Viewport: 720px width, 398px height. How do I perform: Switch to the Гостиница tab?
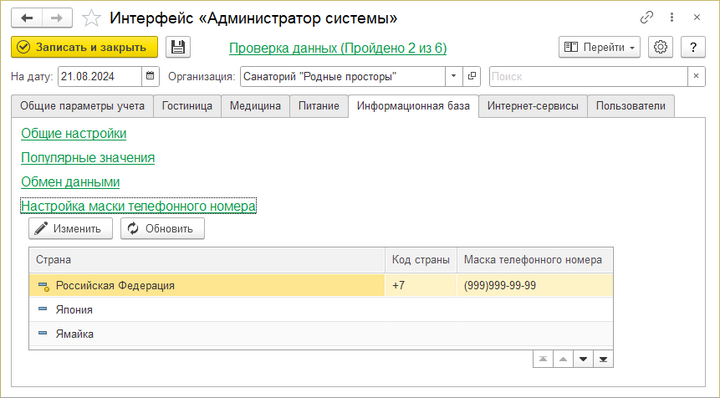click(x=187, y=106)
